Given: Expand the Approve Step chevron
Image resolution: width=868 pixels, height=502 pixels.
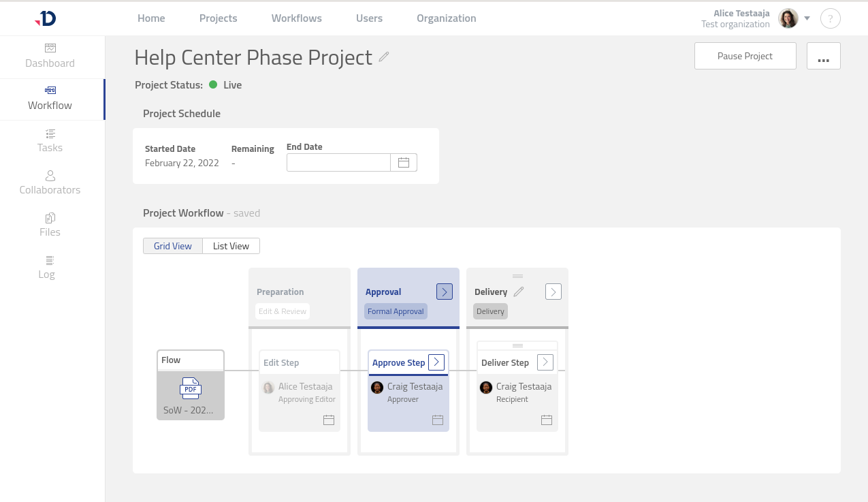Looking at the screenshot, I should pyautogui.click(x=436, y=362).
